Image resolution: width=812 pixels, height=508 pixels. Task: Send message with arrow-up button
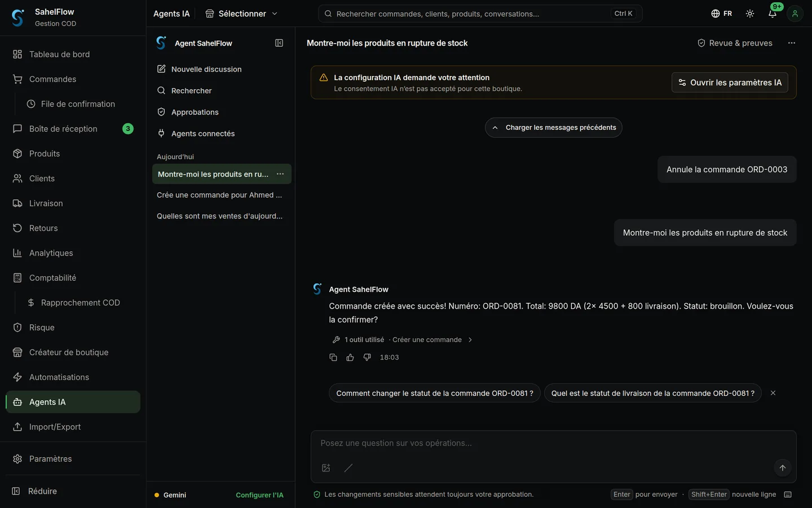click(783, 468)
